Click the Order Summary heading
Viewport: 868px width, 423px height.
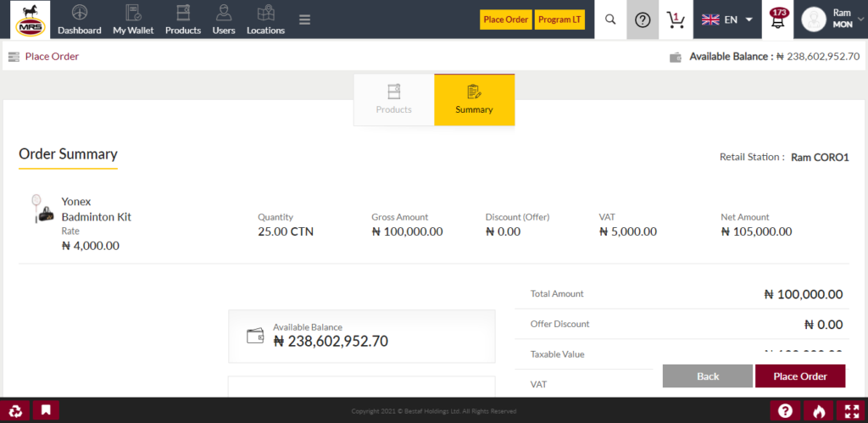68,154
